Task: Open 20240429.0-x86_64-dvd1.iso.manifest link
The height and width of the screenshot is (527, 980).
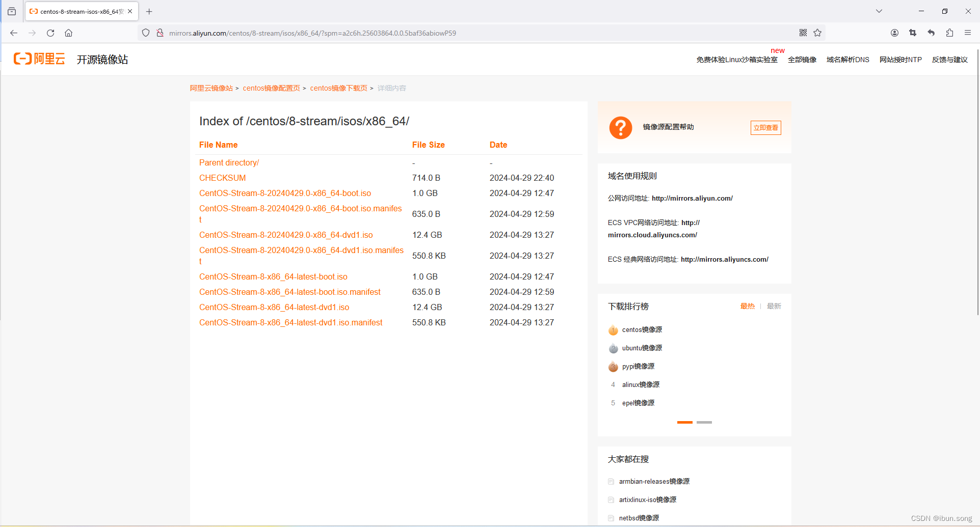Action: 301,256
